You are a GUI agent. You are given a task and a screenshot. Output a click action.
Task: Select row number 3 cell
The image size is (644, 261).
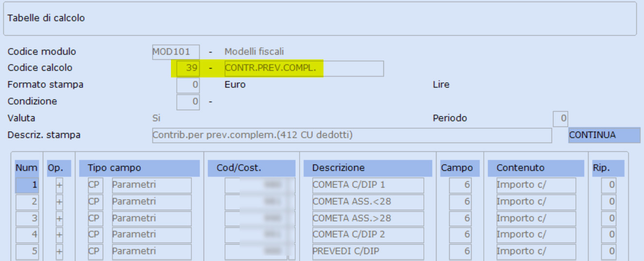pyautogui.click(x=27, y=219)
